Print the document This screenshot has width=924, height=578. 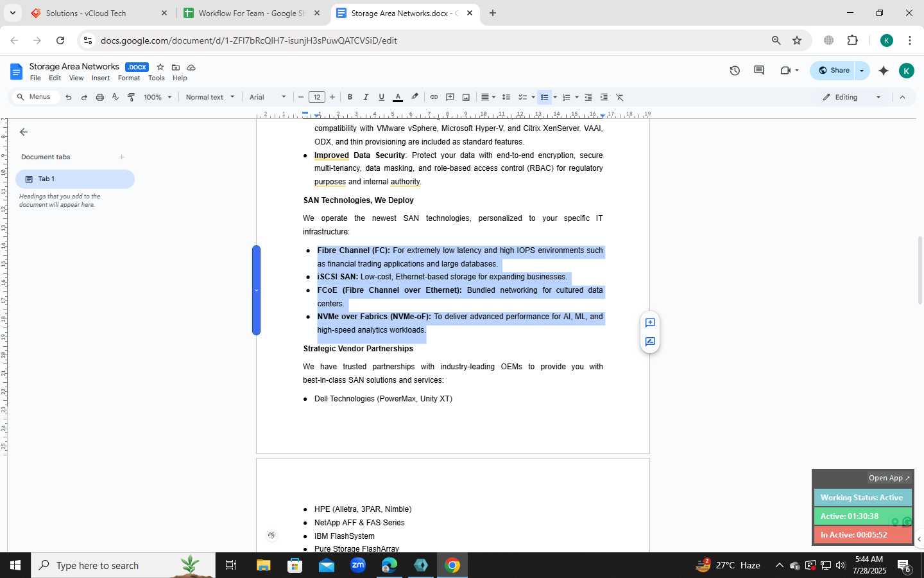99,97
